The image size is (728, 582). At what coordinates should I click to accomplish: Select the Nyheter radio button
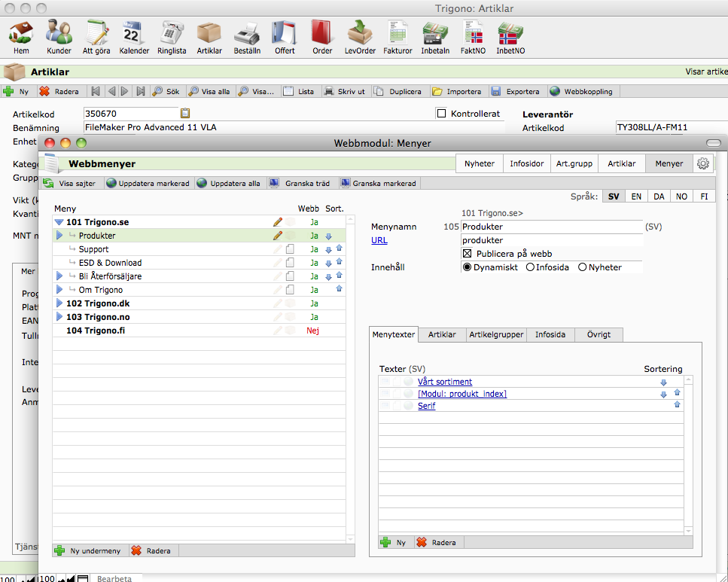point(582,267)
